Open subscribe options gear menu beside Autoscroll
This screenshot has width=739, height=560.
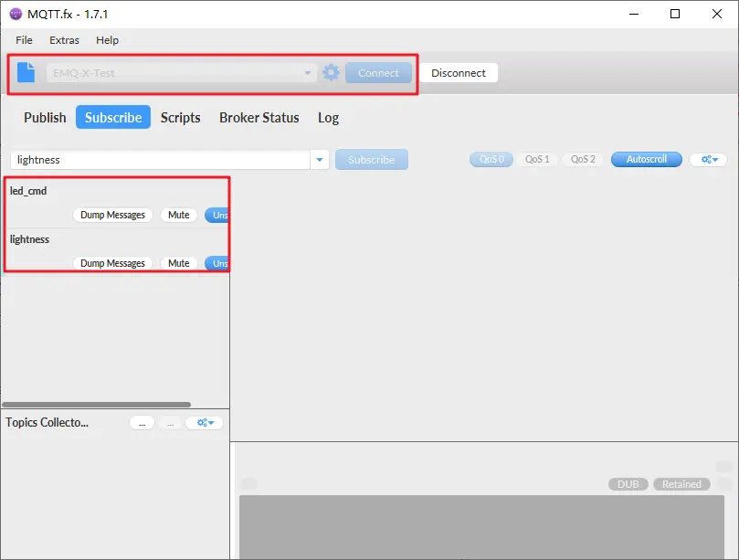point(708,159)
